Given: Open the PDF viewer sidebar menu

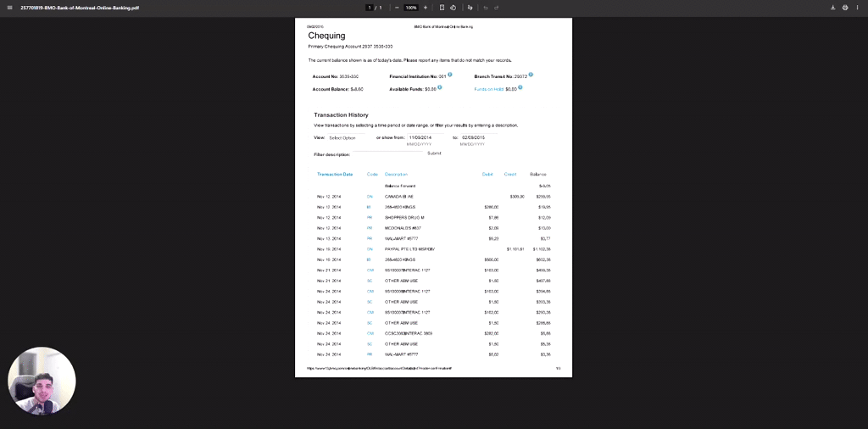Looking at the screenshot, I should pos(9,8).
